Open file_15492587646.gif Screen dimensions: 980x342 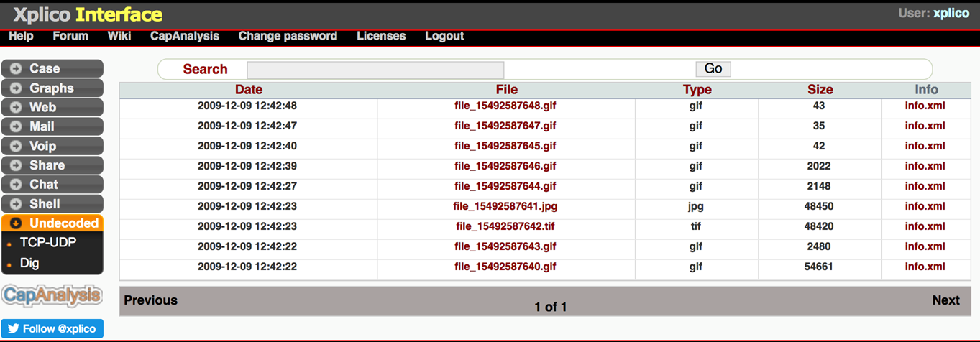pos(505,166)
